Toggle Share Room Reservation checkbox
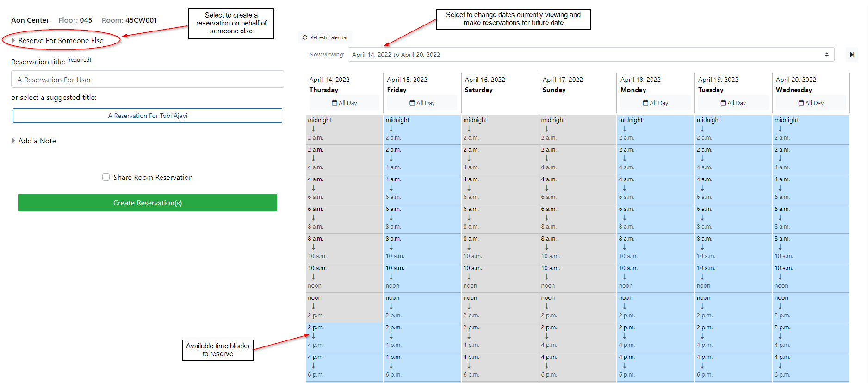This screenshot has height=383, width=868. 106,177
